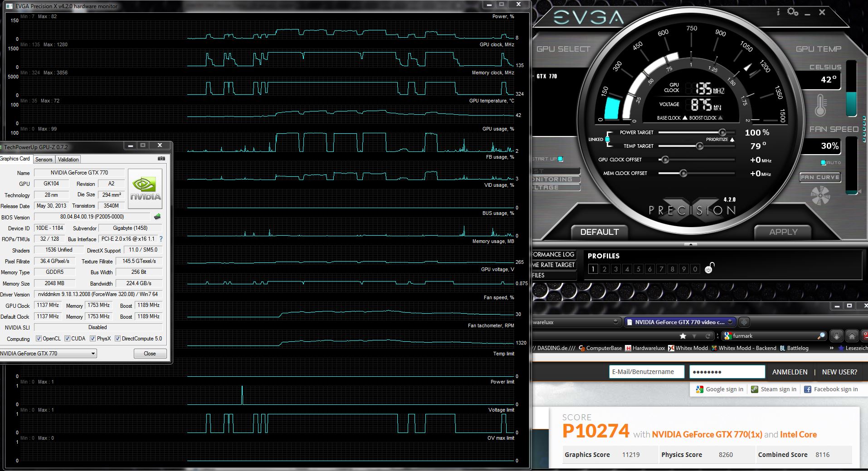The height and width of the screenshot is (471, 868).
Task: Open the ComputerBase bookmark
Action: click(x=600, y=348)
